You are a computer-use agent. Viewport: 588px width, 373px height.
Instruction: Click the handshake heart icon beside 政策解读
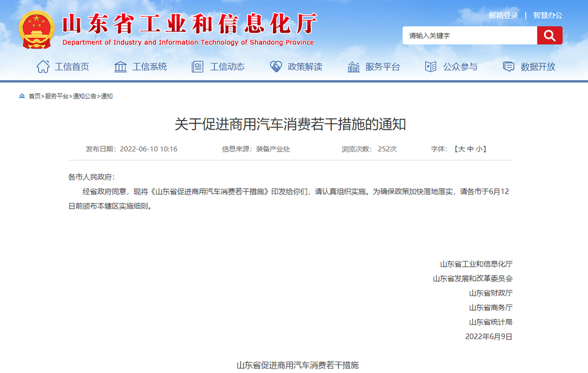click(276, 67)
